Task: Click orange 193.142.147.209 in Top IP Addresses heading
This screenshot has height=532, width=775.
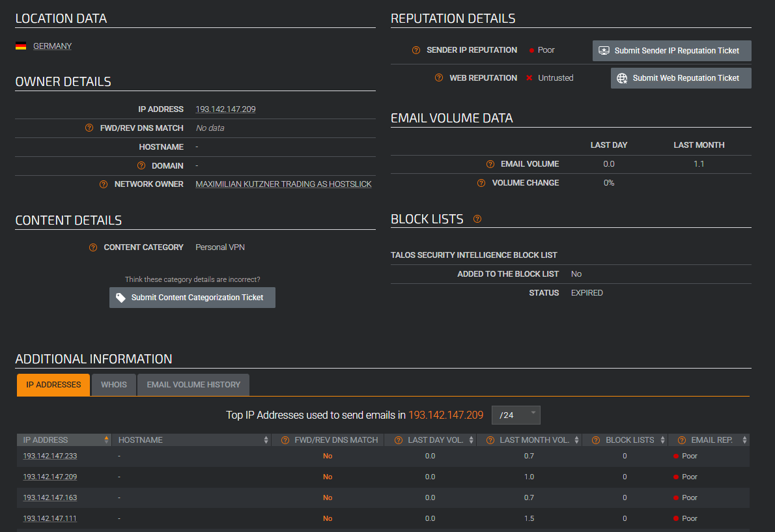Action: tap(445, 415)
